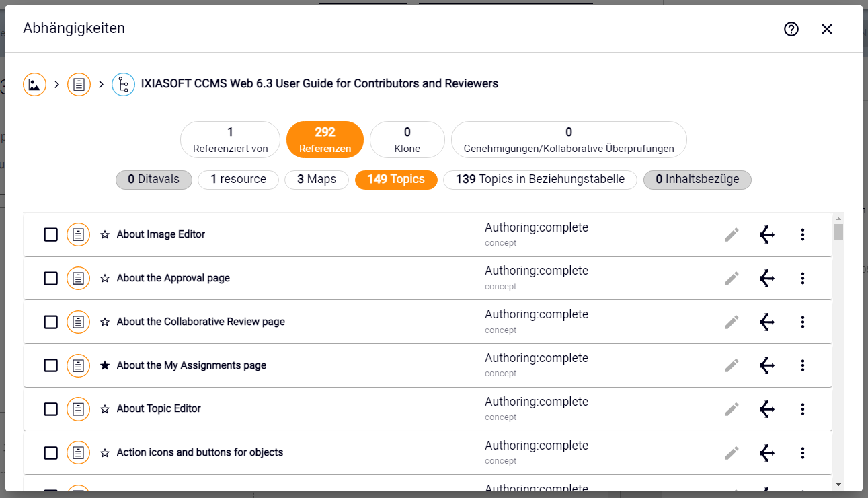Edit About the Collaborative Review page pencil

(x=732, y=322)
